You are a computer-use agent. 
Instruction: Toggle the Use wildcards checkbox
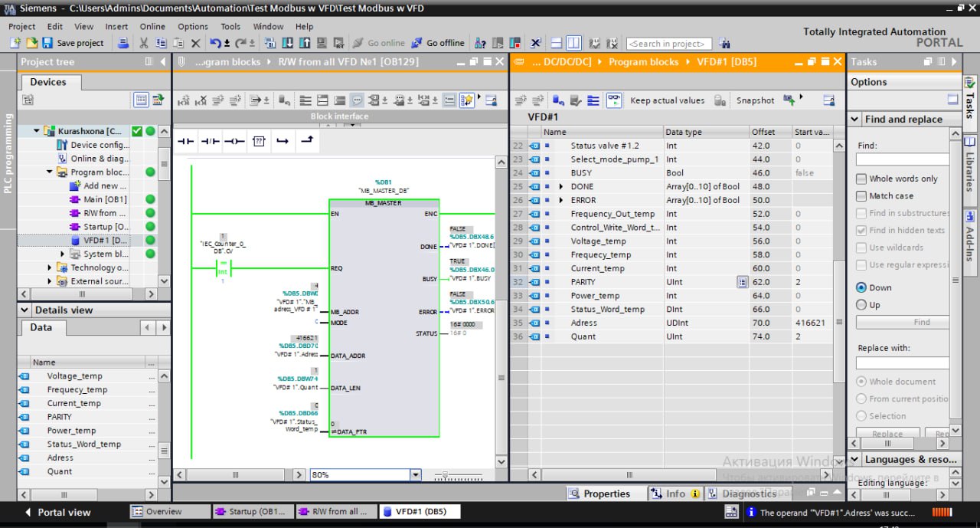click(861, 248)
